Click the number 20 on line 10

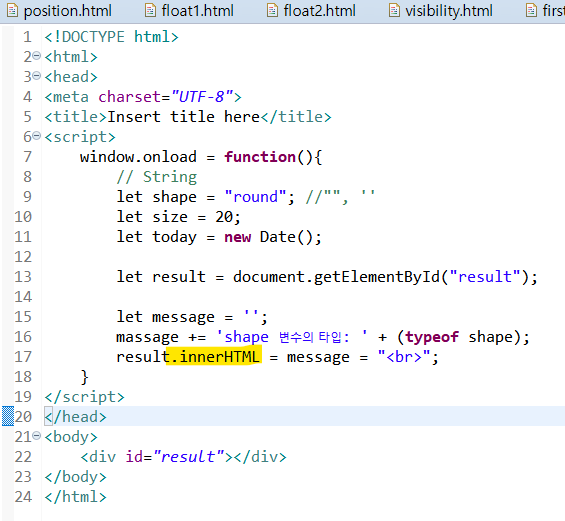[224, 217]
